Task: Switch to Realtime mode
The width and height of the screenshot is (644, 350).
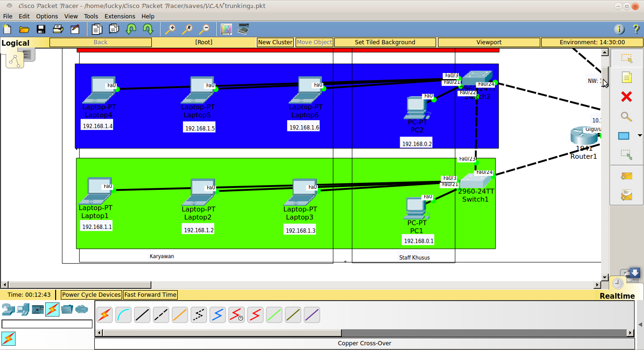Action: [x=618, y=283]
